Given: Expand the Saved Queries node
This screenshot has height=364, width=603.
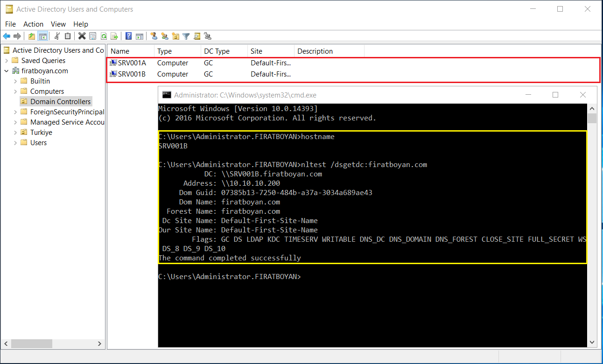Looking at the screenshot, I should [x=7, y=61].
